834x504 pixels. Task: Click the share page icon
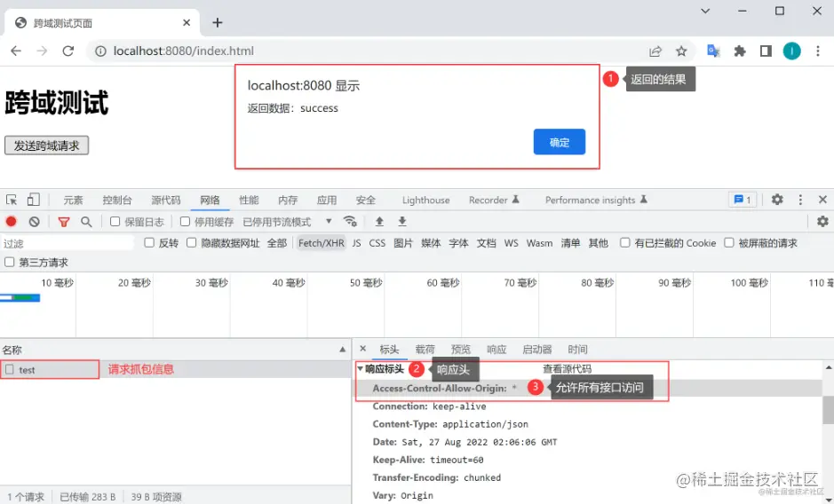point(655,51)
